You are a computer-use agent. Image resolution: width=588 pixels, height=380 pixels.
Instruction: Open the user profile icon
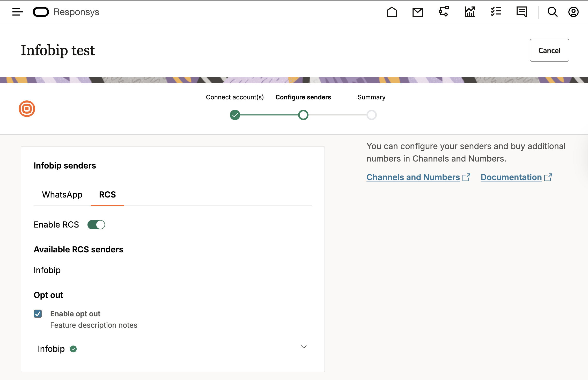573,12
